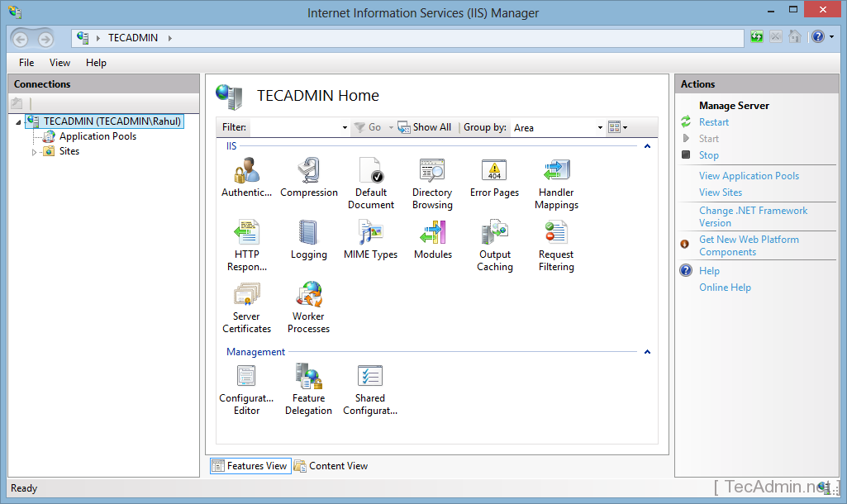The height and width of the screenshot is (504, 847).
Task: Open the Compression feature
Action: pyautogui.click(x=308, y=177)
